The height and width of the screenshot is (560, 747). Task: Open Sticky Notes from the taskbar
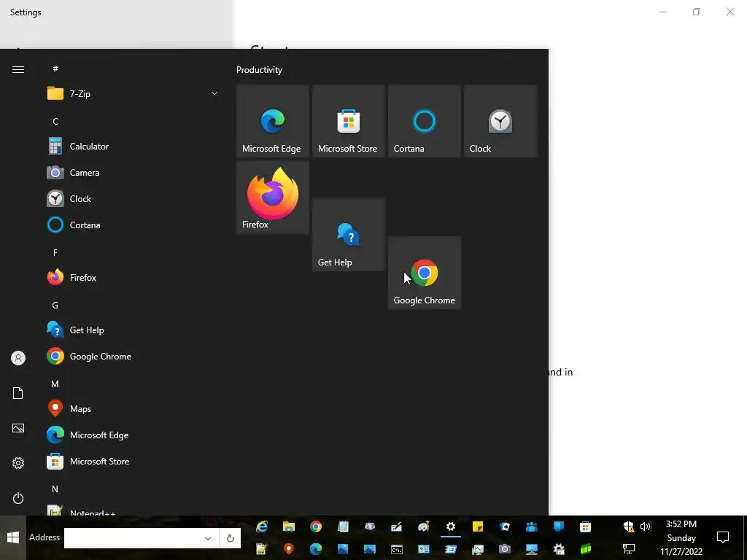click(x=478, y=526)
